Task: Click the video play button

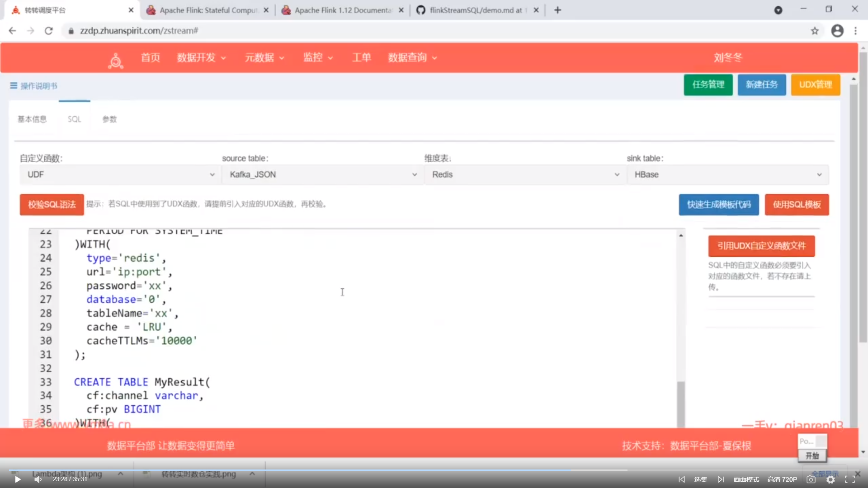Action: coord(17,479)
